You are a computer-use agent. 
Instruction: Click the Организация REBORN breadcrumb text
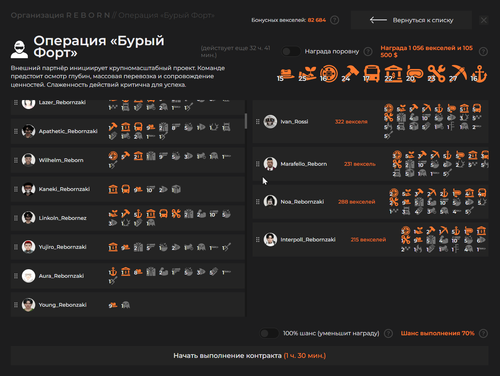point(60,15)
